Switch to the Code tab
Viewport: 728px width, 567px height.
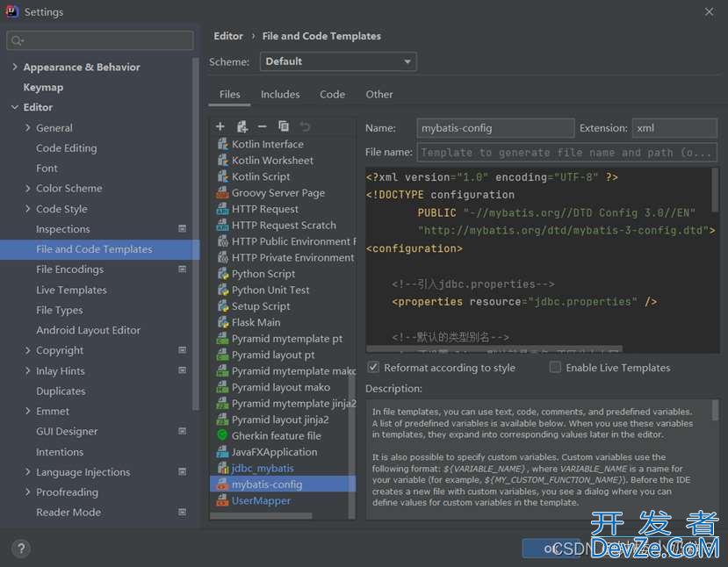click(x=333, y=94)
